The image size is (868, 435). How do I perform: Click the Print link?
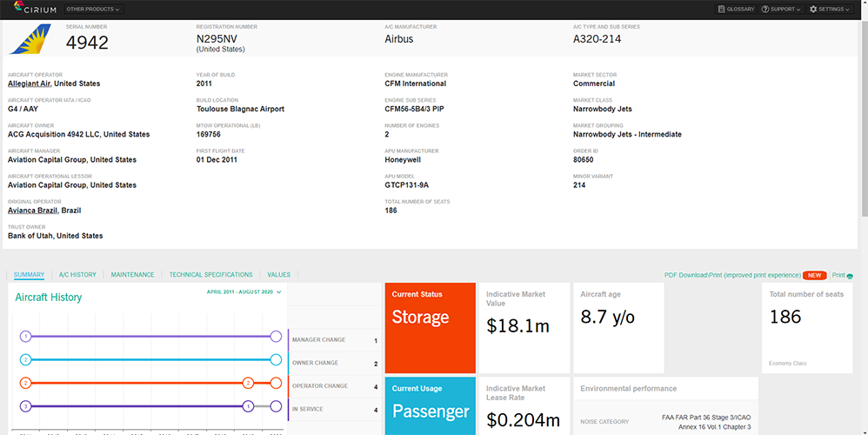(838, 275)
